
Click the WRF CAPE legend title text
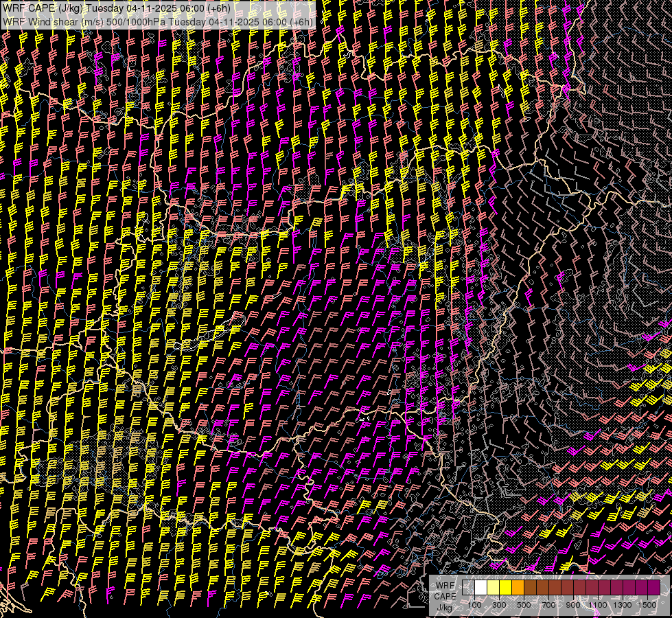tap(445, 591)
